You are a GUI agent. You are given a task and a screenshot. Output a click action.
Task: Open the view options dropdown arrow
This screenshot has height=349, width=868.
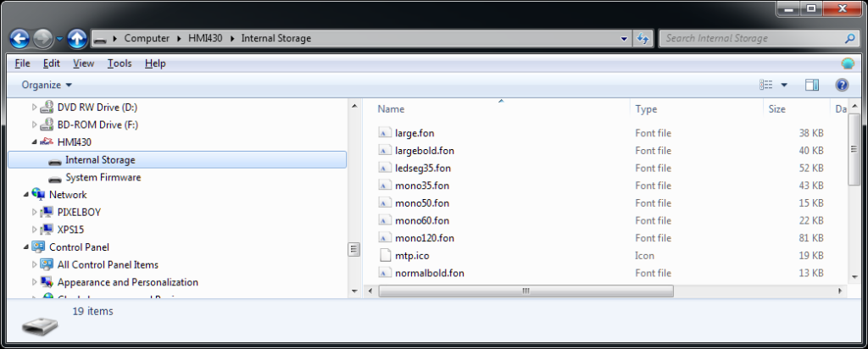pyautogui.click(x=784, y=85)
